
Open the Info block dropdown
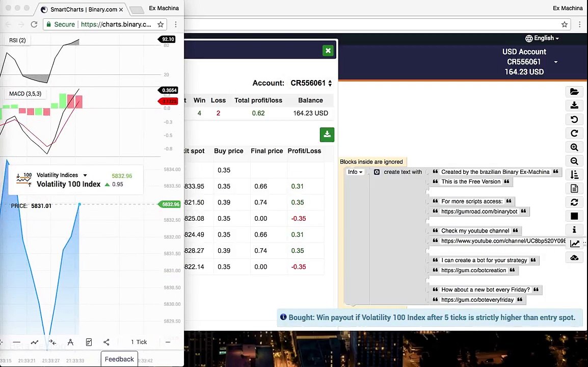(355, 172)
